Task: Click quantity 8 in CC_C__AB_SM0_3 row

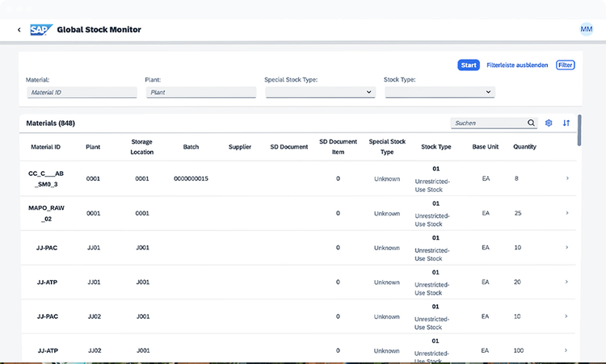Action: (x=516, y=178)
